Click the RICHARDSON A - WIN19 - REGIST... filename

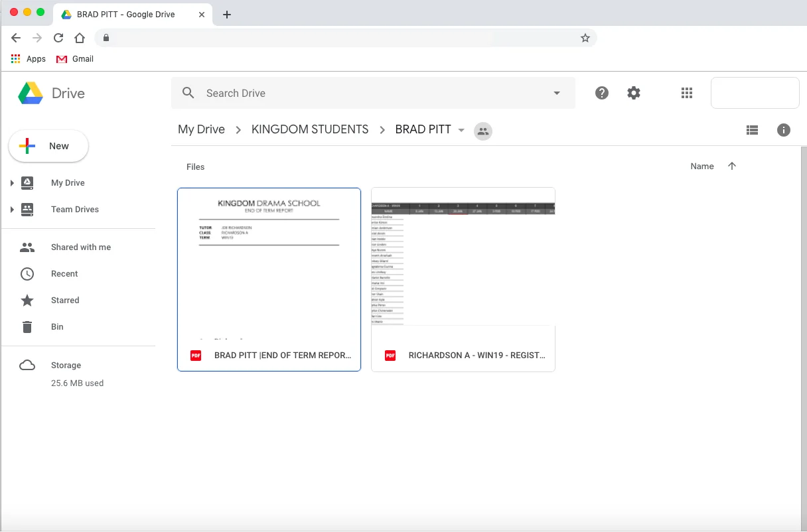click(x=477, y=356)
